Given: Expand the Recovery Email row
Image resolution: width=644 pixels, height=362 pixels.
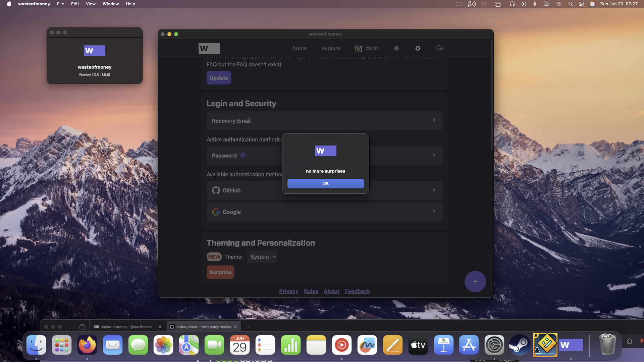Looking at the screenshot, I should pos(324,121).
